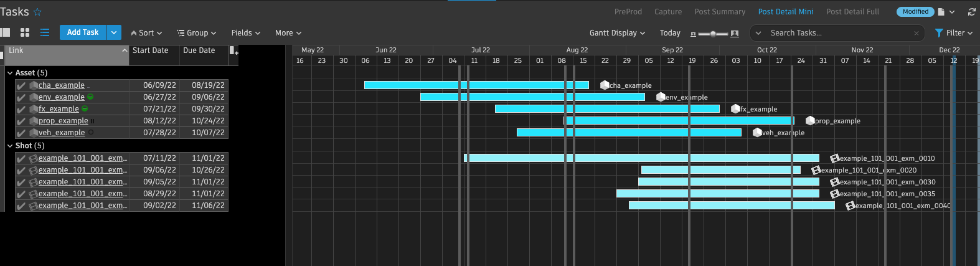This screenshot has width=980, height=266.
Task: Switch to list view mode
Action: tap(45, 32)
